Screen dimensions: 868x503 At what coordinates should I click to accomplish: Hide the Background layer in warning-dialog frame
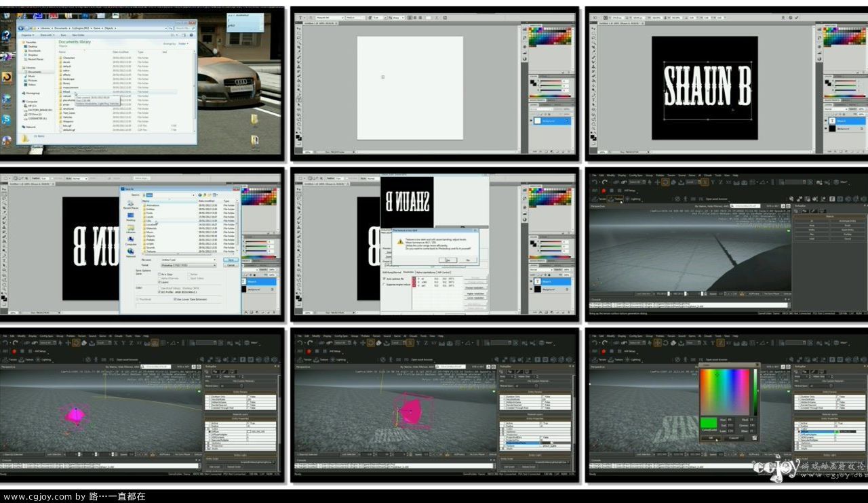(x=531, y=289)
